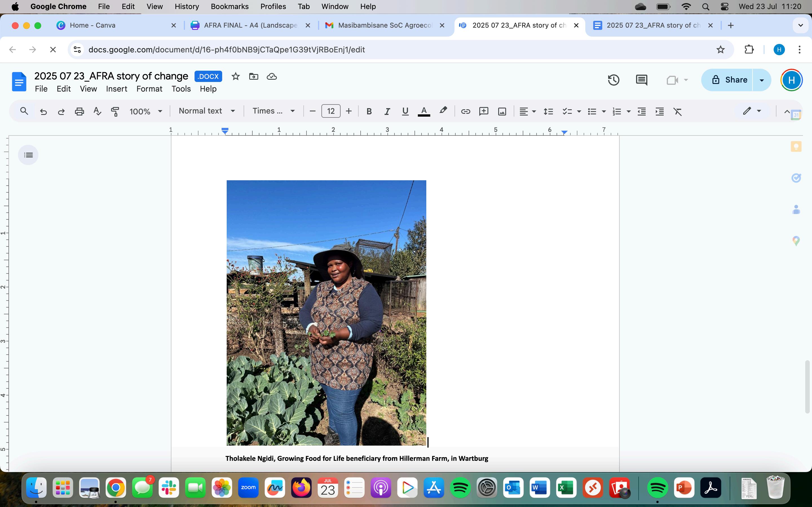Click the insert link icon
The width and height of the screenshot is (812, 507).
465,111
